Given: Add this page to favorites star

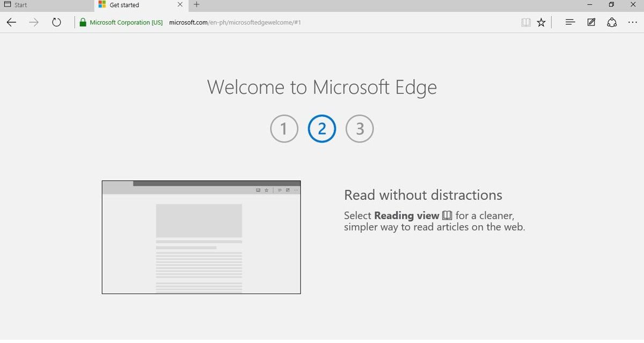Looking at the screenshot, I should pos(541,23).
